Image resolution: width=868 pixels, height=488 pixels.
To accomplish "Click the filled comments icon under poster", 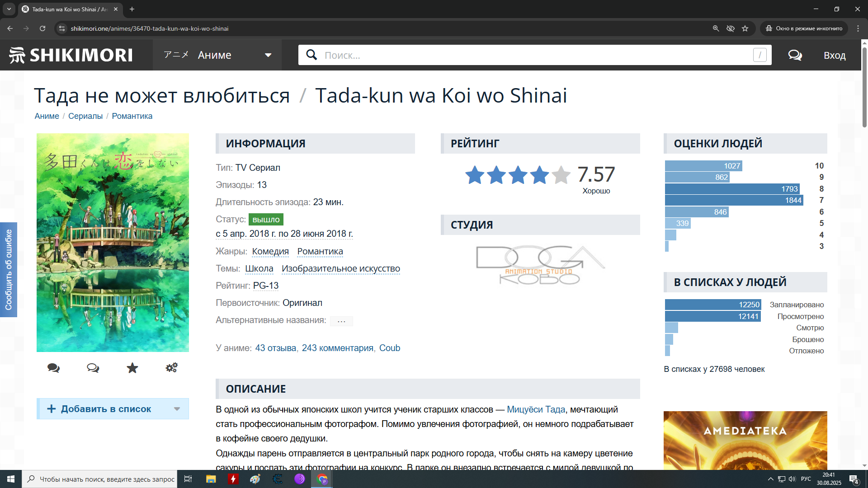I will click(x=53, y=368).
